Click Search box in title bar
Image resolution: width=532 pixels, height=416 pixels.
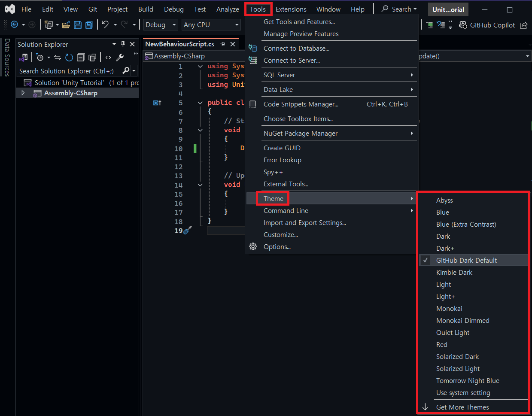pyautogui.click(x=399, y=9)
